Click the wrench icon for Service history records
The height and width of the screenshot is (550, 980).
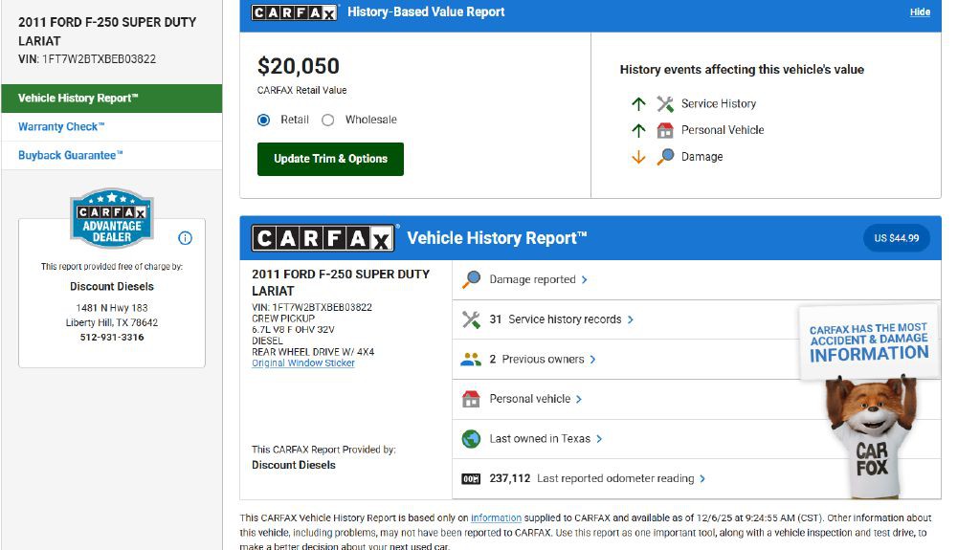coord(471,319)
